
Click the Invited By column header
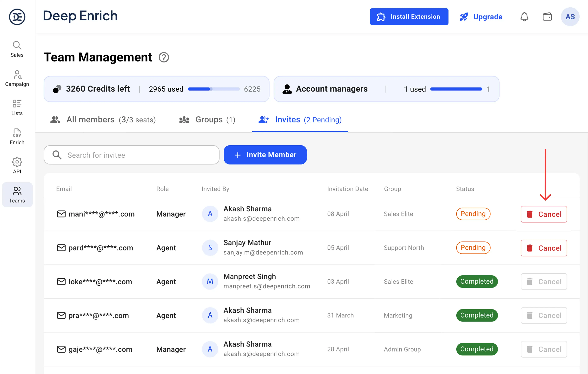(215, 189)
